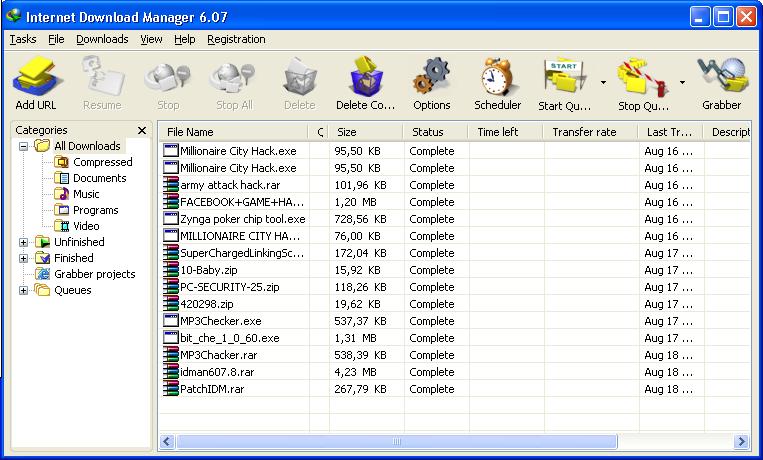Click the Start Queue toolbar icon

[564, 77]
